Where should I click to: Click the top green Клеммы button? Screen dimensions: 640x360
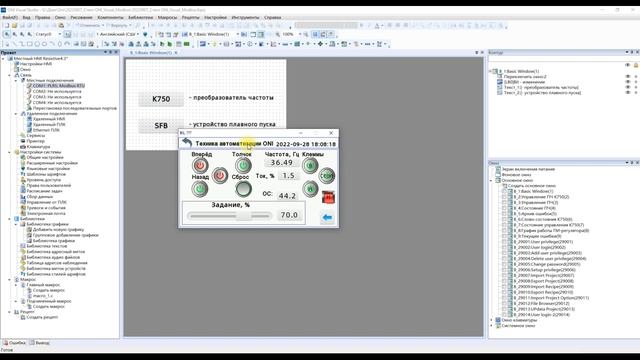[x=310, y=166]
